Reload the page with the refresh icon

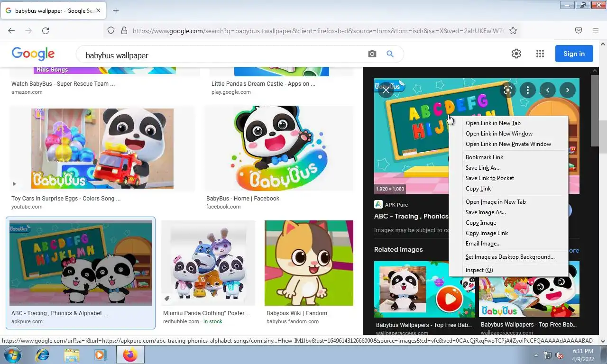click(46, 30)
